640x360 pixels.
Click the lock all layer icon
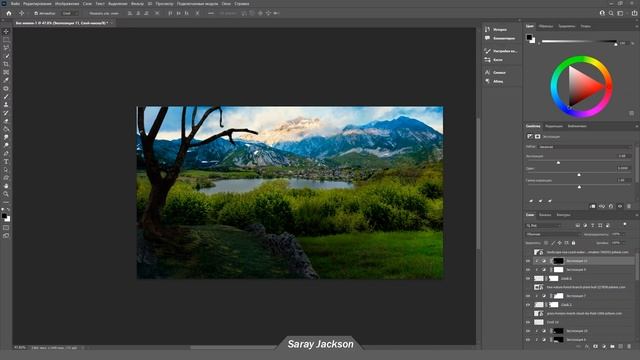573,243
